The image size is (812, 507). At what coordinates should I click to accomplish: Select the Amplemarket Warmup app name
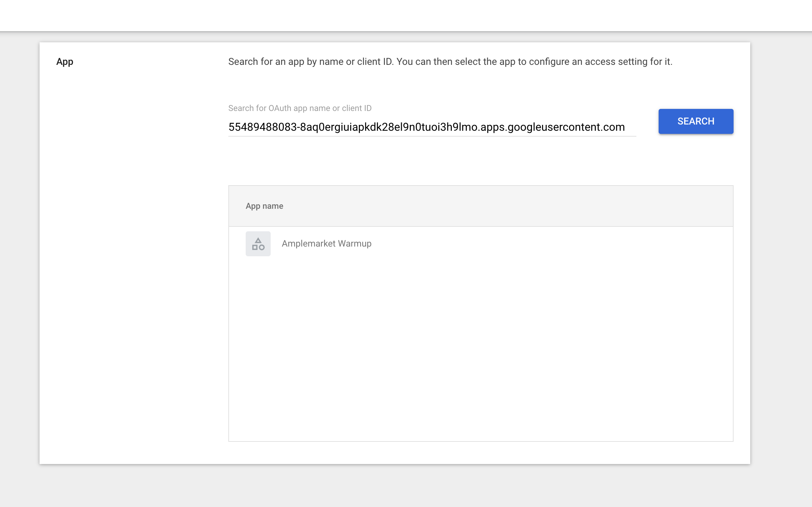pos(326,244)
